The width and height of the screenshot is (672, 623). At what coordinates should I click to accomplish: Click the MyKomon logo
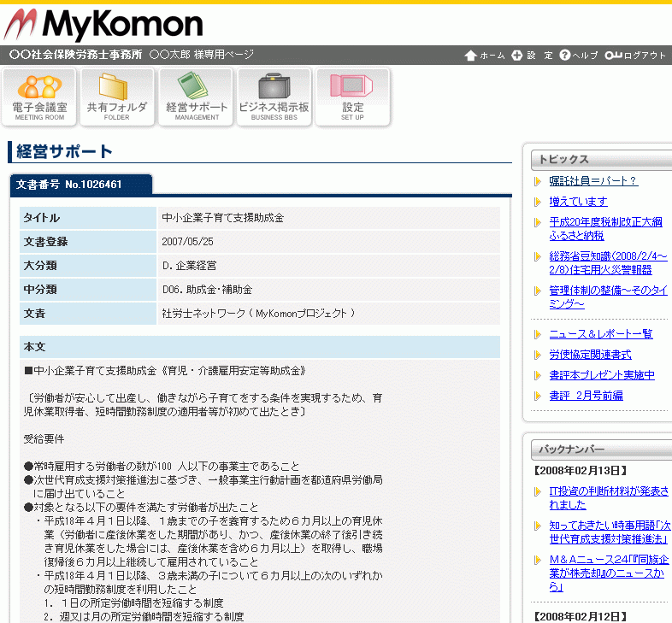103,24
